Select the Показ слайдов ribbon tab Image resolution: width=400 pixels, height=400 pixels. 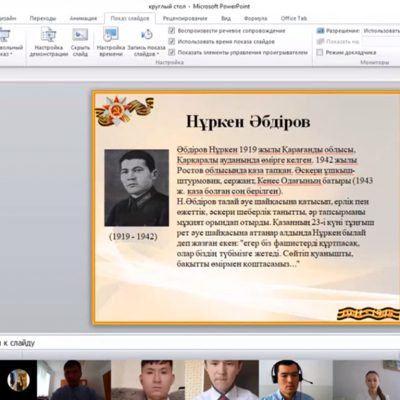[130, 18]
